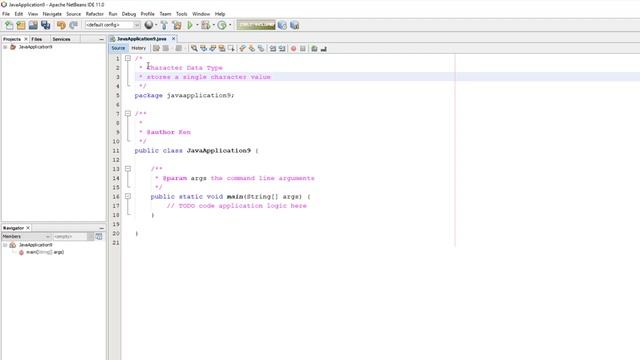The image size is (640, 360).
Task: Click the Find Next Occurrence editor icon
Action: pos(212,49)
